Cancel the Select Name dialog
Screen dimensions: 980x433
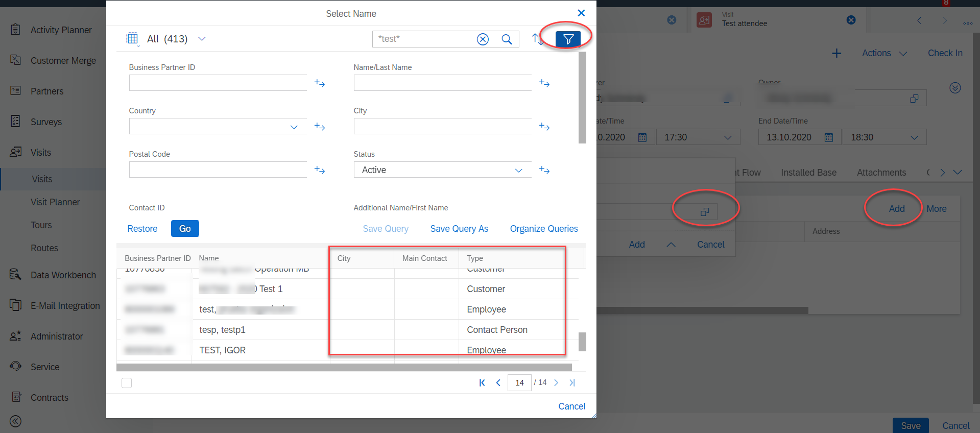coord(572,406)
